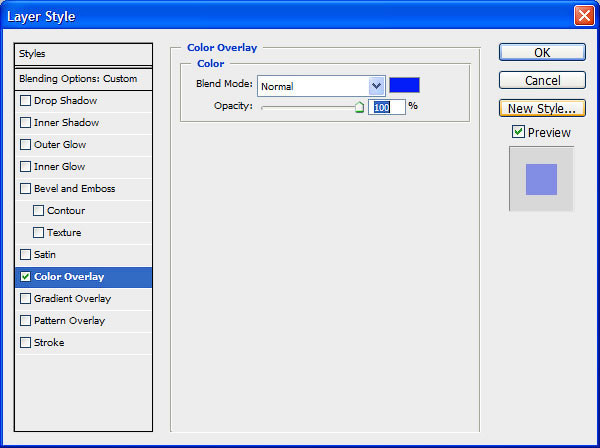The width and height of the screenshot is (600, 448).
Task: Enable the Inner Shadow checkbox
Action: [x=25, y=122]
